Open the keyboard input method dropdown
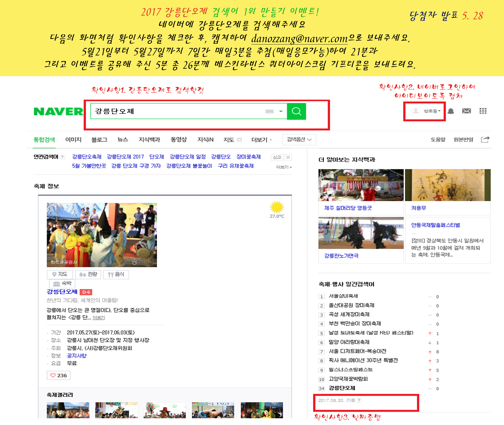The image size is (504, 425). (281, 111)
